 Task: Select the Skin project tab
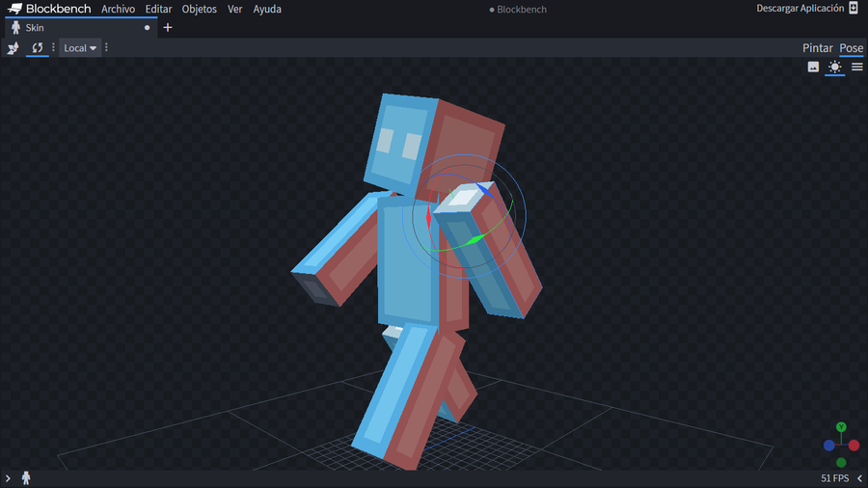[81, 28]
